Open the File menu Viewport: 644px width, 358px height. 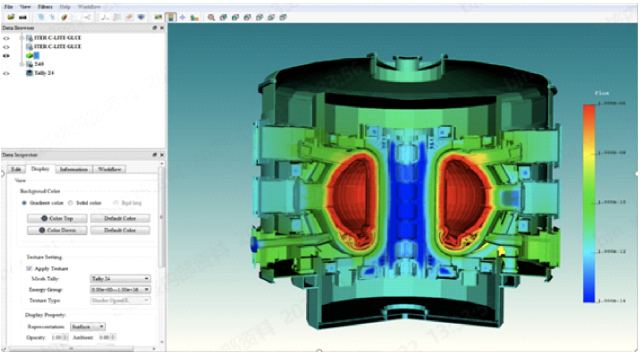[x=8, y=7]
